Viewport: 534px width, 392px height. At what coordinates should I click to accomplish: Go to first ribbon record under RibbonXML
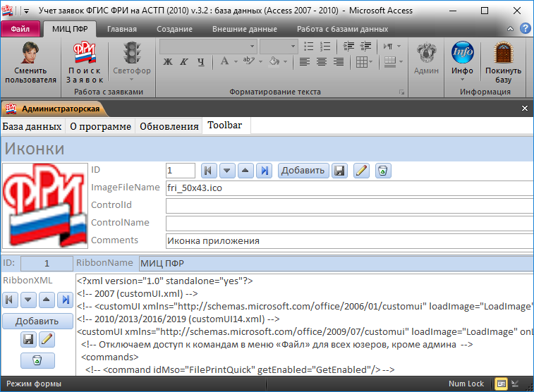11,300
